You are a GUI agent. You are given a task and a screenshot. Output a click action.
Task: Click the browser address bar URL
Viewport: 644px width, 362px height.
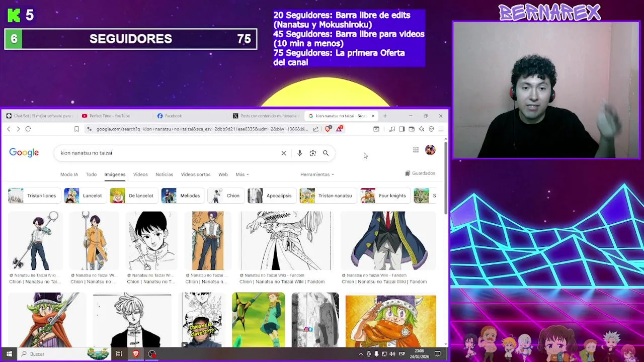pyautogui.click(x=201, y=129)
